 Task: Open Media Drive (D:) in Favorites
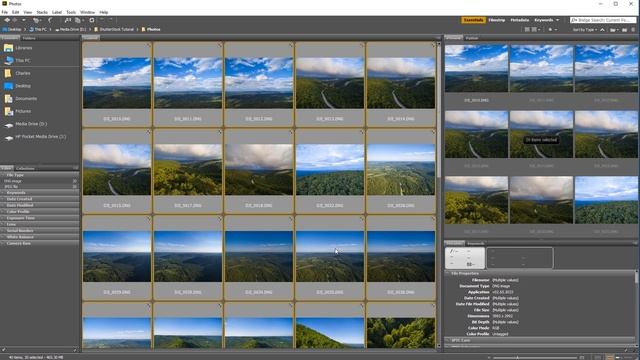pyautogui.click(x=31, y=124)
